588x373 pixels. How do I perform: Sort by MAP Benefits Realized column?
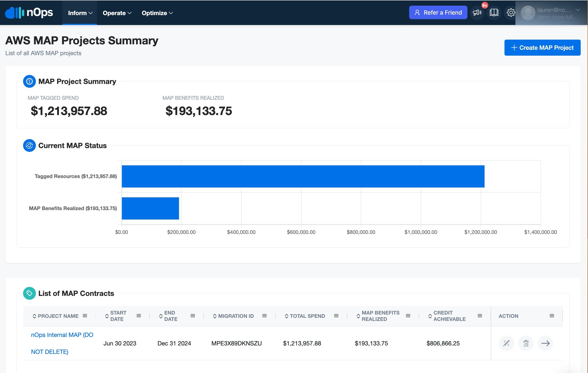[x=378, y=316]
